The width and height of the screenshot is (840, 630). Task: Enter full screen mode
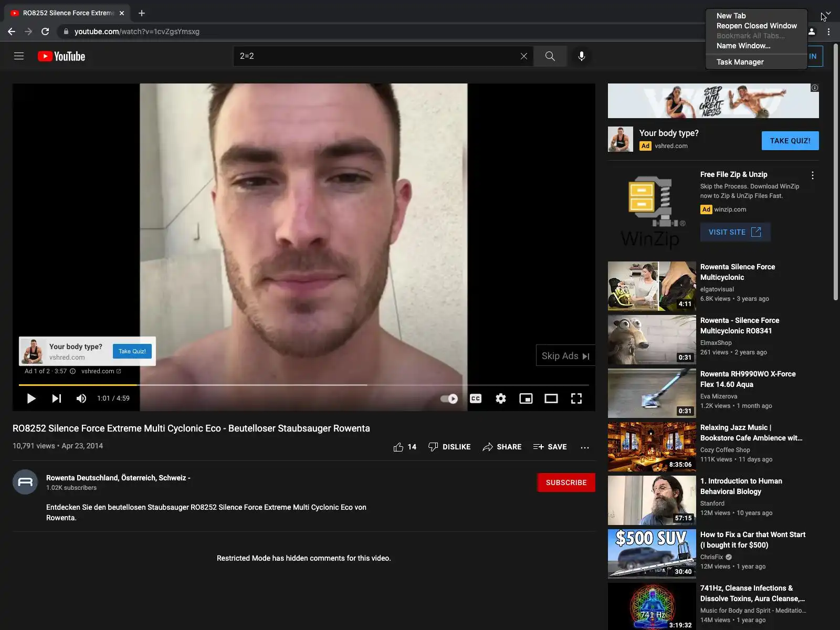pyautogui.click(x=576, y=398)
